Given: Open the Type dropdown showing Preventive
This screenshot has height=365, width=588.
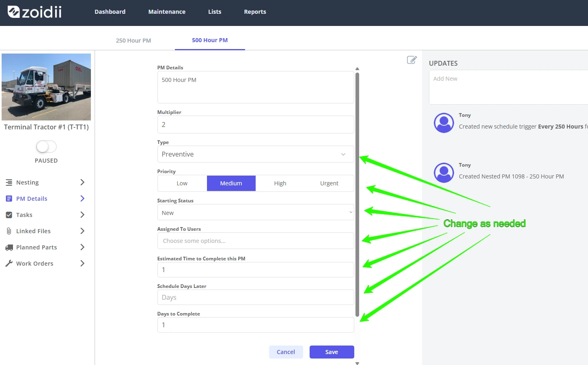Looking at the screenshot, I should 256,154.
